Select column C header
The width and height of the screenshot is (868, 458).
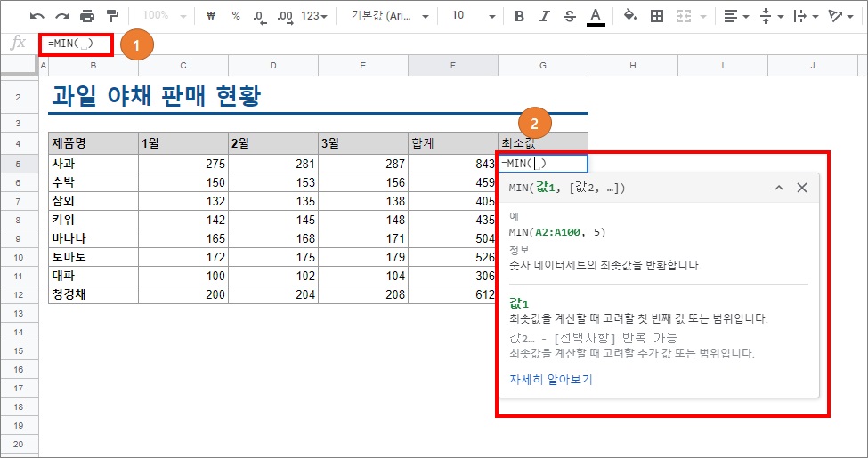tap(183, 65)
